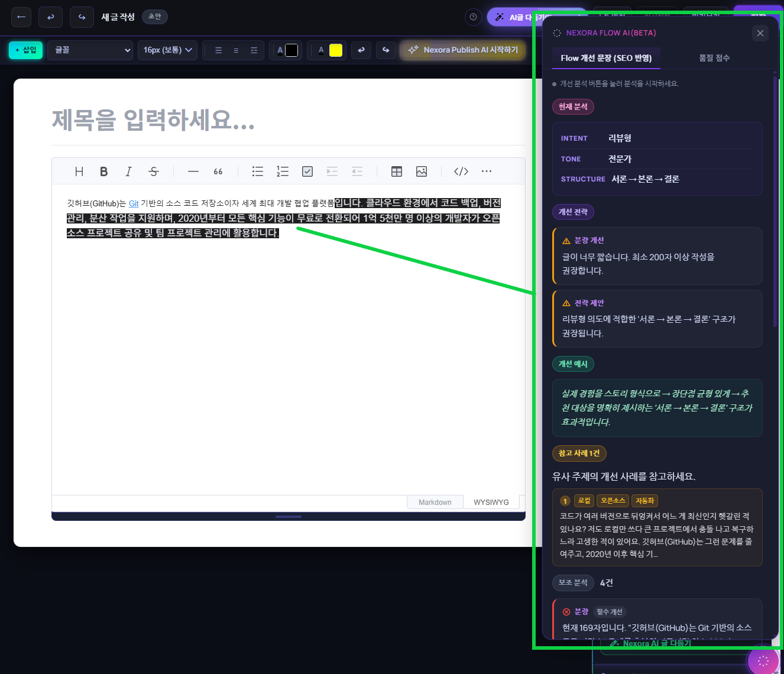The image size is (784, 674).
Task: Select the Flow 개선 문장 (SEO 반영) tab
Action: pyautogui.click(x=606, y=58)
